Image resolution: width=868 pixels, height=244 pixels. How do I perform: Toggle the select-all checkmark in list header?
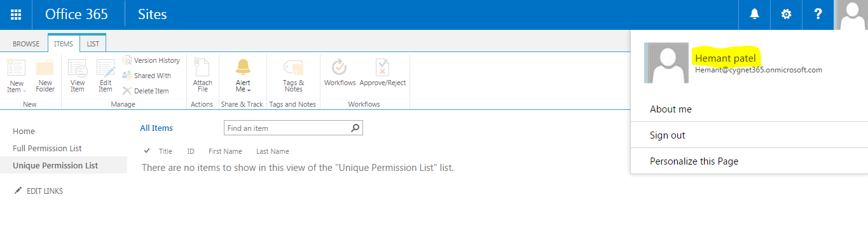click(147, 151)
